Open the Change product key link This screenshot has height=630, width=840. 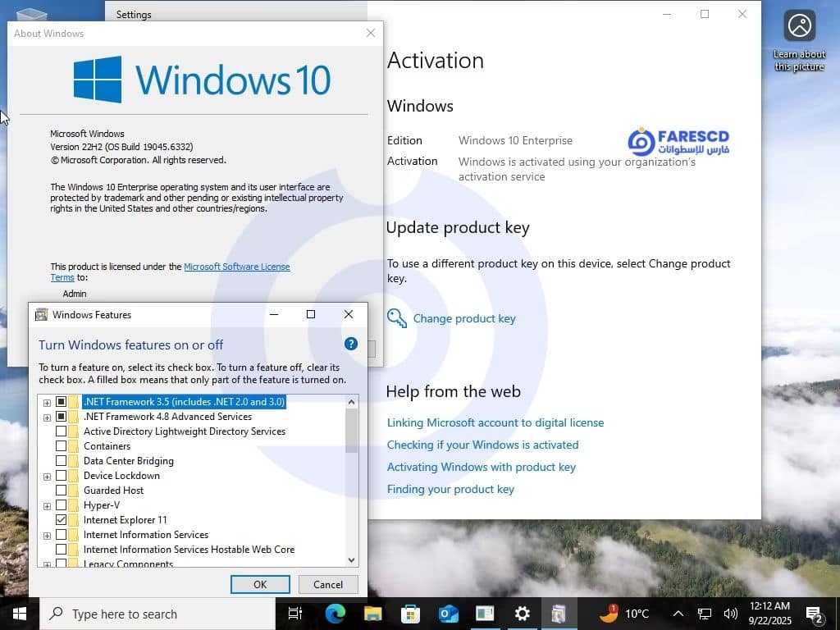point(464,319)
